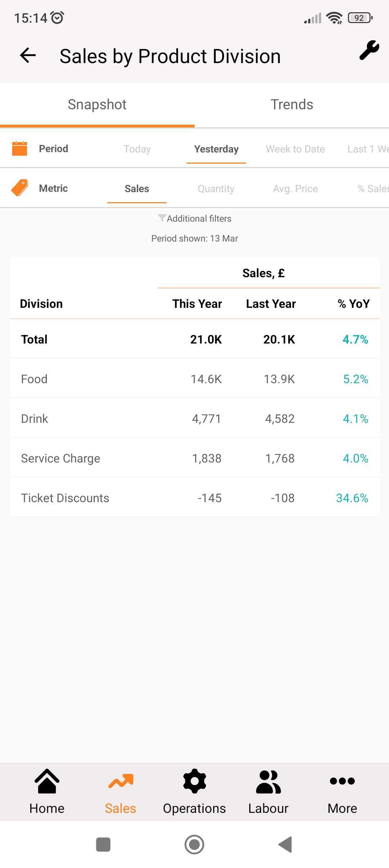
Task: Open the Labour people icon
Action: (268, 781)
